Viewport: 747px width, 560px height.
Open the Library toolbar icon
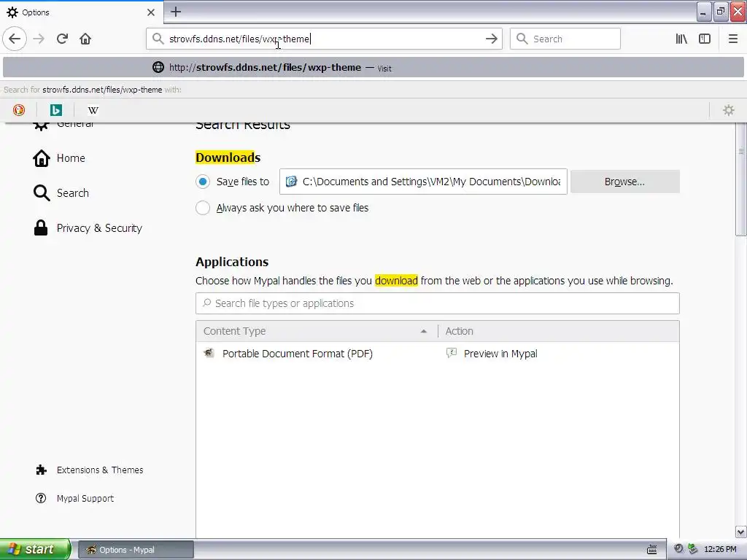pos(681,39)
